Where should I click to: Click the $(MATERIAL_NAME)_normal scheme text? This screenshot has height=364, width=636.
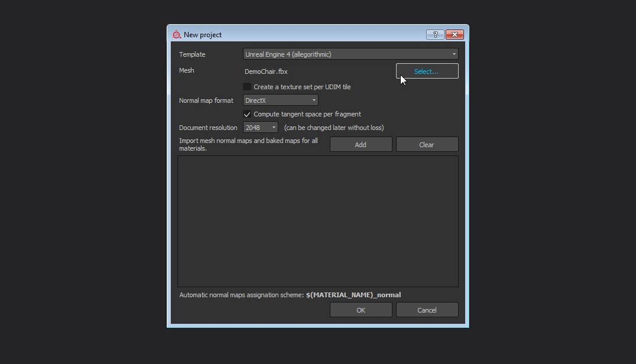tap(353, 295)
